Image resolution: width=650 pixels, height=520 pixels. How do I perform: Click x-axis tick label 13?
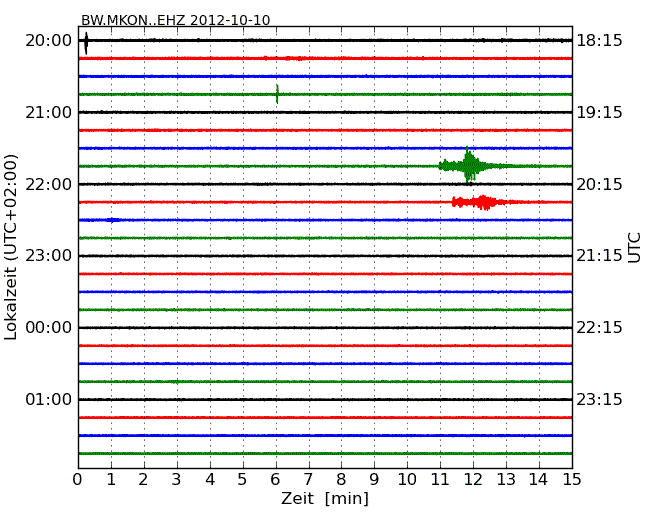pos(506,480)
